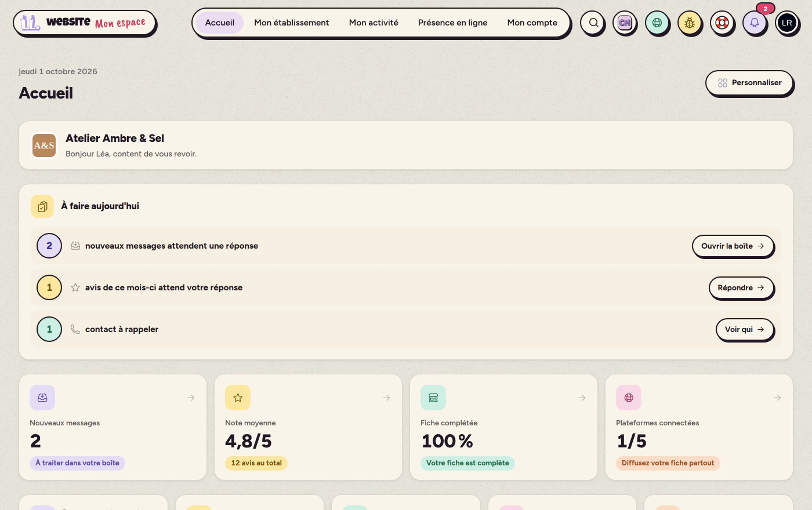Click the clipboard icon beside À faire aujourd'hui
This screenshot has height=510, width=812.
pyautogui.click(x=42, y=206)
